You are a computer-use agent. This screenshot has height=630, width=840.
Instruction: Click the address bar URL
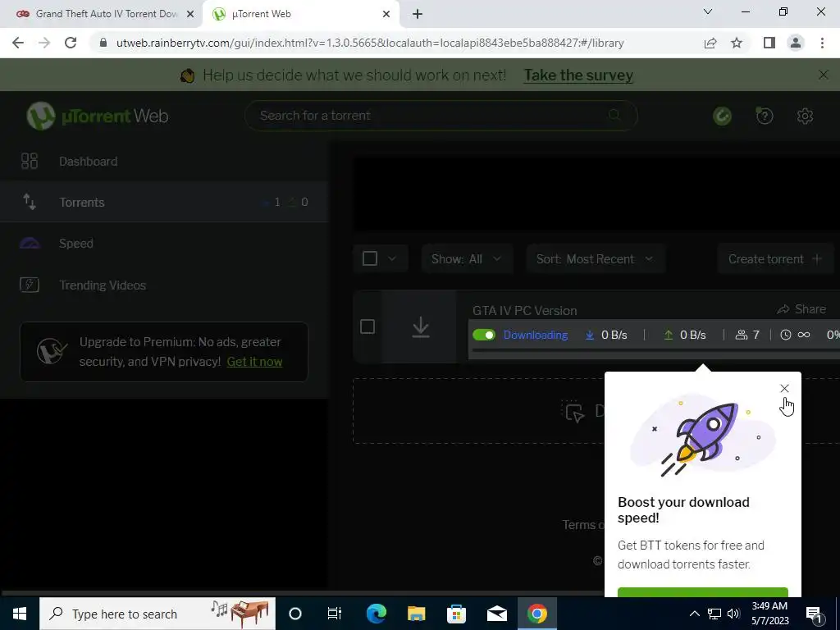[370, 43]
